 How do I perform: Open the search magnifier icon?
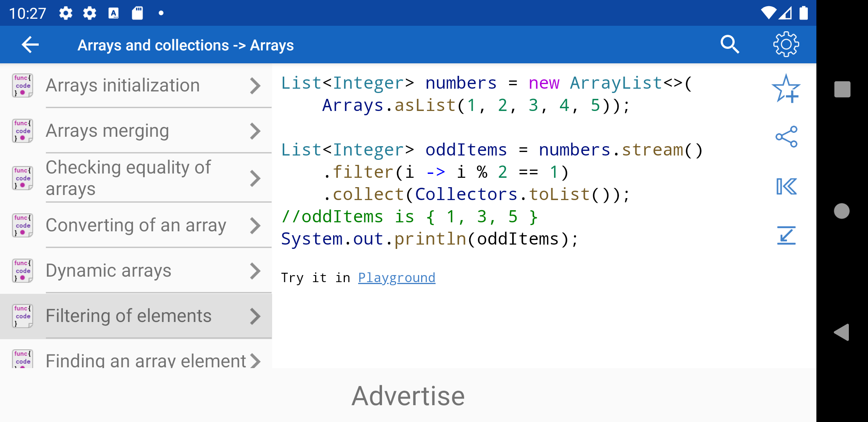tap(730, 45)
